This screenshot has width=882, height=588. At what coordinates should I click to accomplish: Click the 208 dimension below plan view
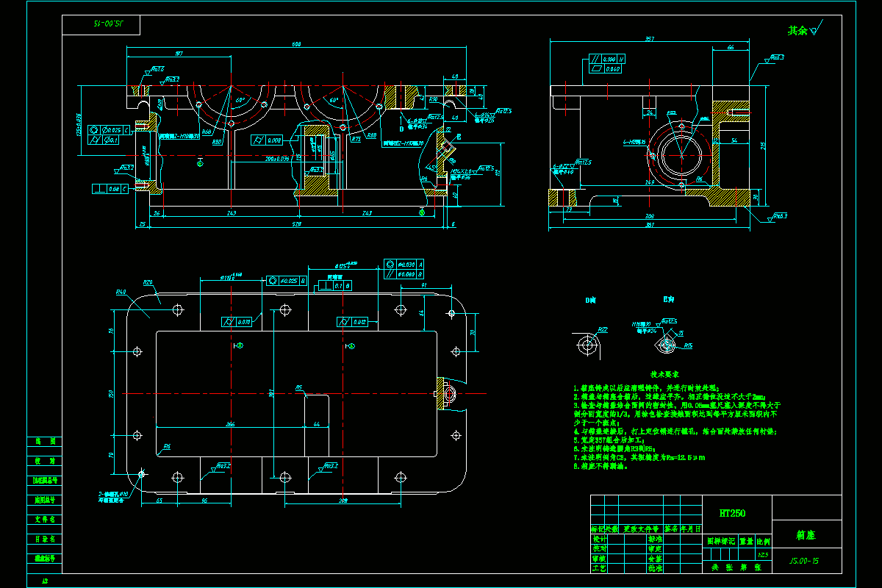(x=343, y=499)
